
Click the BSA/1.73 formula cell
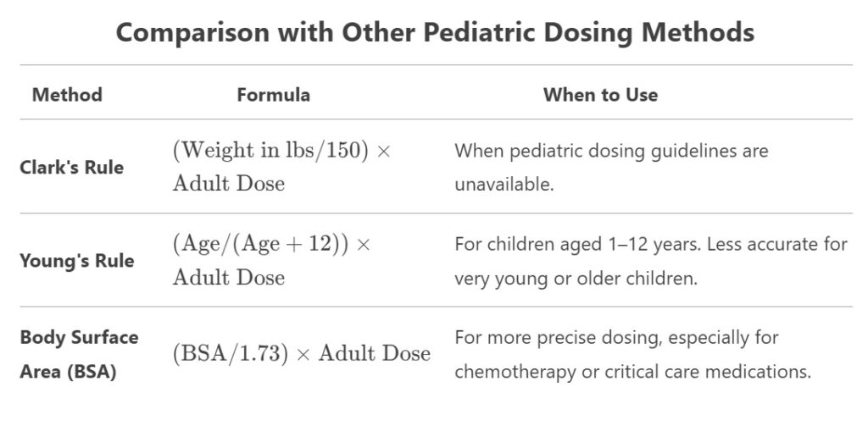(302, 353)
